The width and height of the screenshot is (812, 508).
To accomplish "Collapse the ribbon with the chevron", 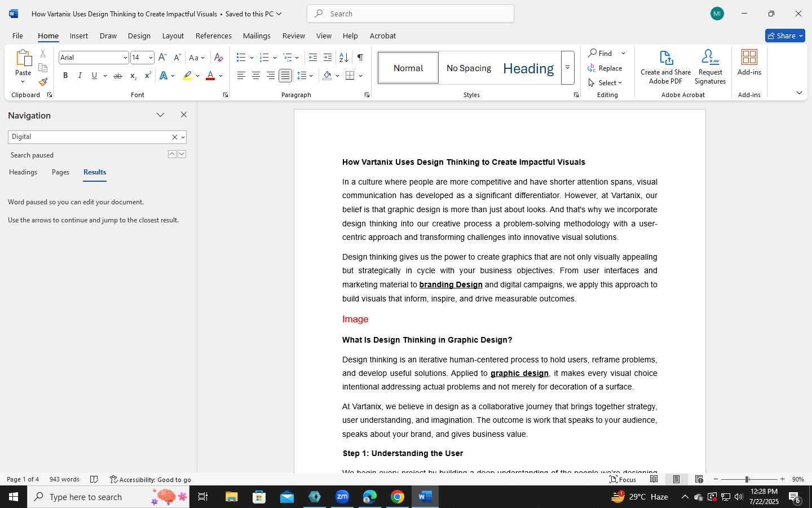I will [x=799, y=93].
